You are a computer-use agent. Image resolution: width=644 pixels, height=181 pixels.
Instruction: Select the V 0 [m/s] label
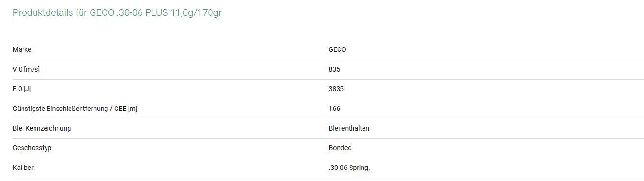tap(26, 69)
